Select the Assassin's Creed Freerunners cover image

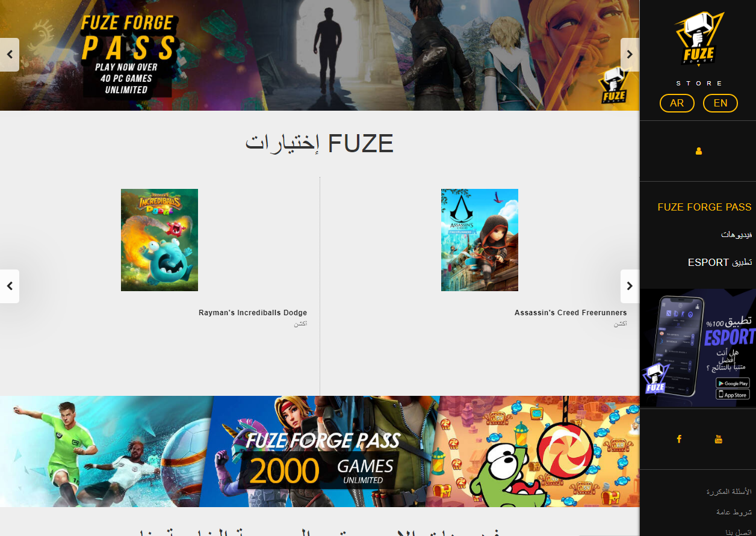[x=480, y=240]
